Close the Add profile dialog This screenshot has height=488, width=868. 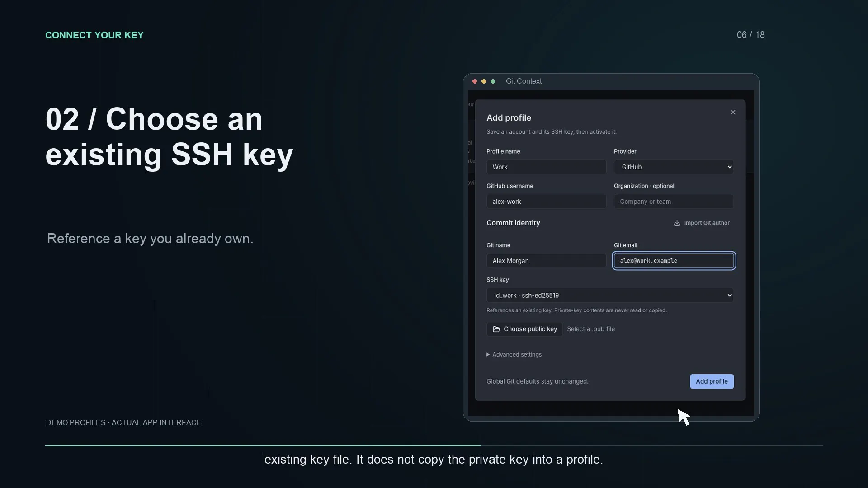(733, 112)
